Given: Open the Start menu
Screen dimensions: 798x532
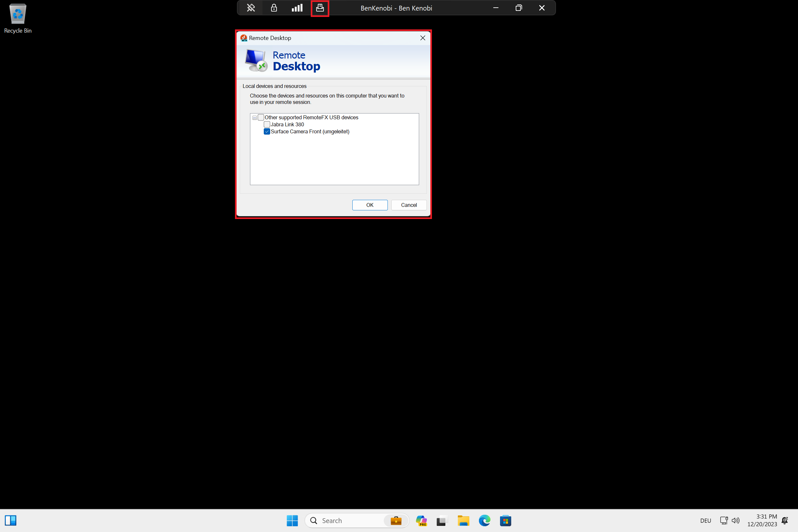Looking at the screenshot, I should [292, 520].
